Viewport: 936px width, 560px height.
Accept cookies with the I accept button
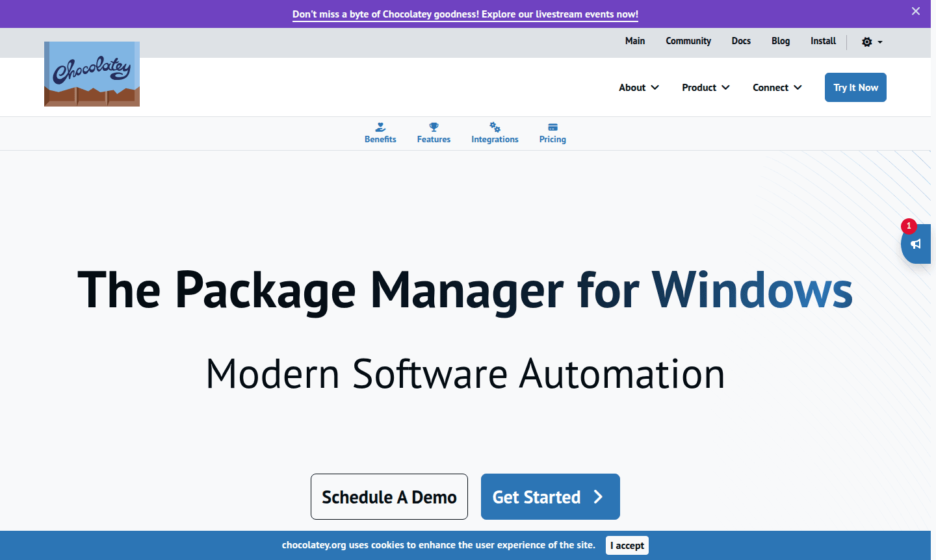tap(627, 545)
